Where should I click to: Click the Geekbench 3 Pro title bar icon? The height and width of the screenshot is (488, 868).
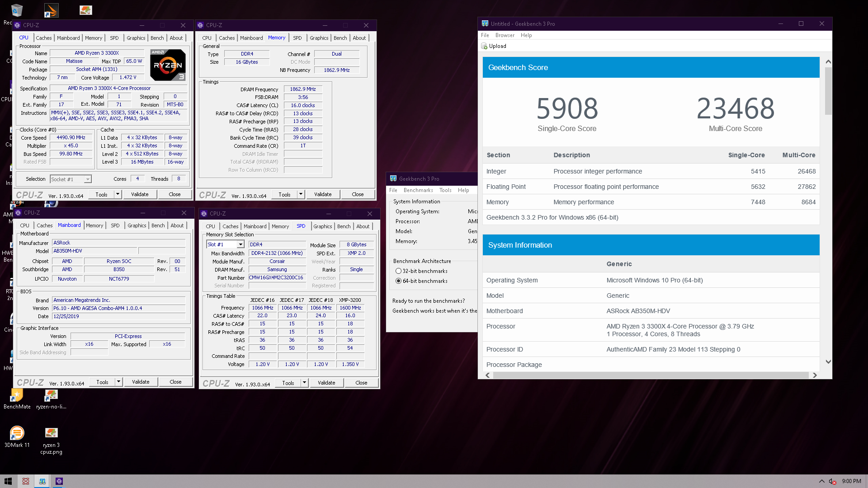[393, 178]
